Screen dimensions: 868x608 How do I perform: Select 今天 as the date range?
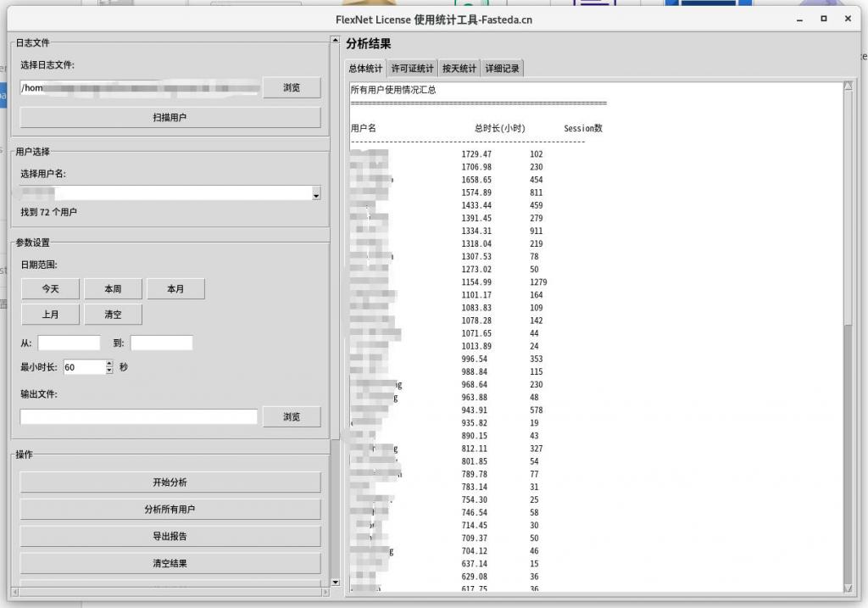(50, 288)
